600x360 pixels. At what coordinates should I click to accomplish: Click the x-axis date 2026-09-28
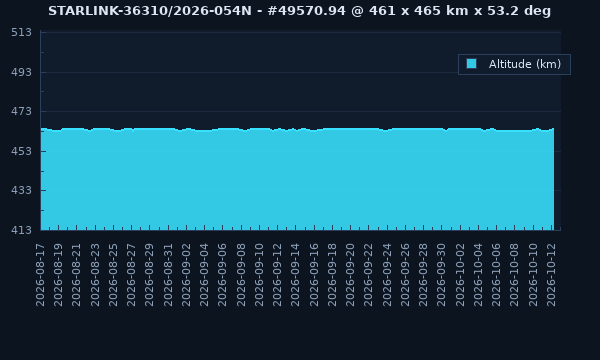coord(424,275)
